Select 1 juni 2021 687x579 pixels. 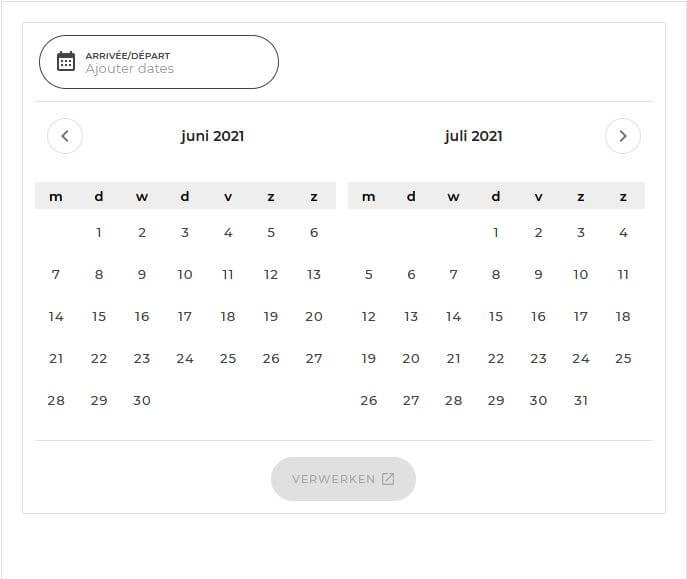pos(99,233)
